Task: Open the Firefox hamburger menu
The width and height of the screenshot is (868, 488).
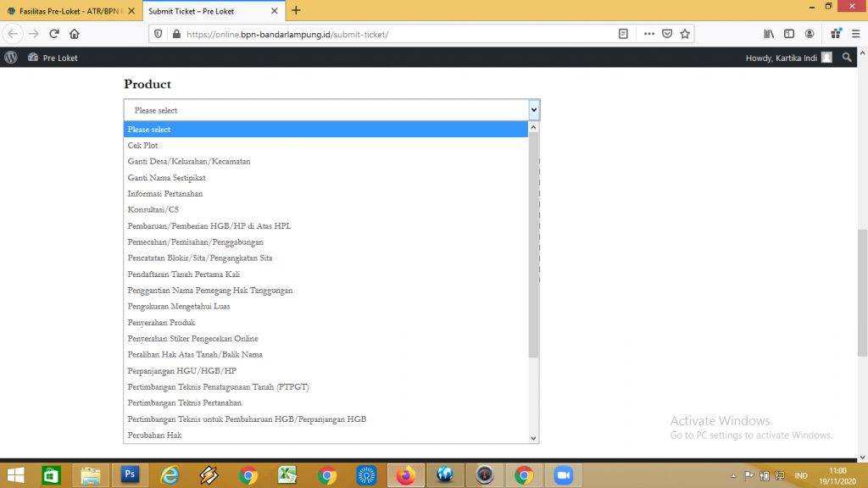Action: pyautogui.click(x=855, y=34)
